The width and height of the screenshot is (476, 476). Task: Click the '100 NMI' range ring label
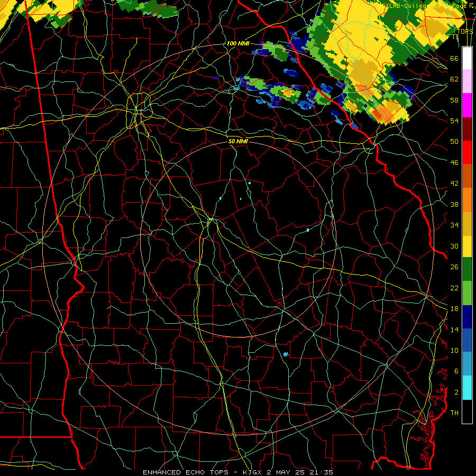(238, 43)
